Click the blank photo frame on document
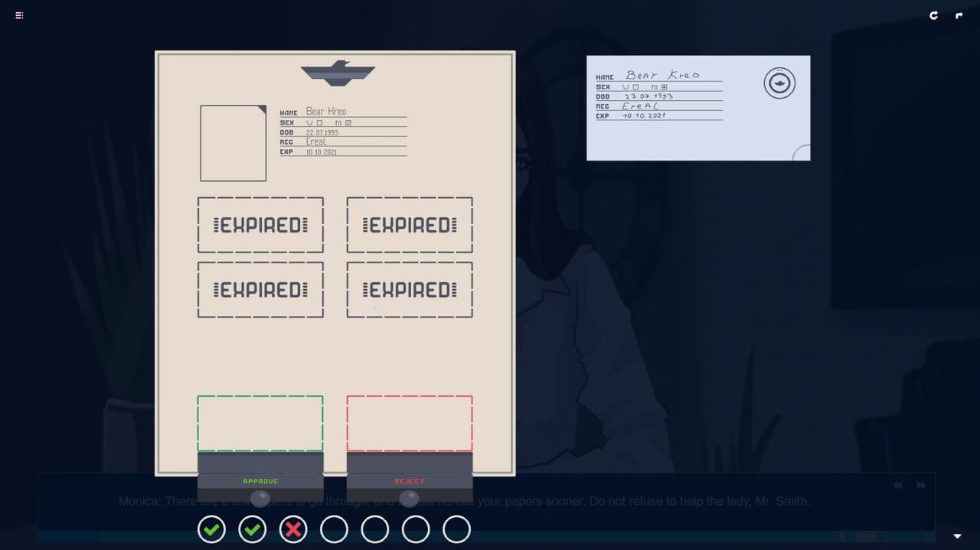 (234, 143)
